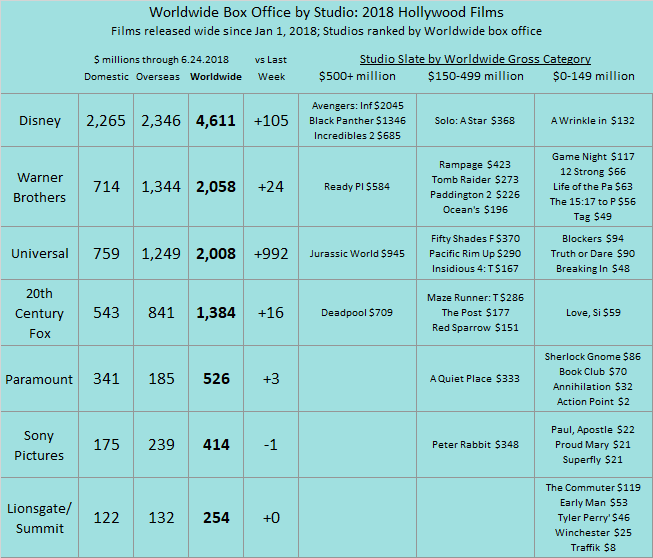Select Universal domestic value 759

(x=106, y=253)
